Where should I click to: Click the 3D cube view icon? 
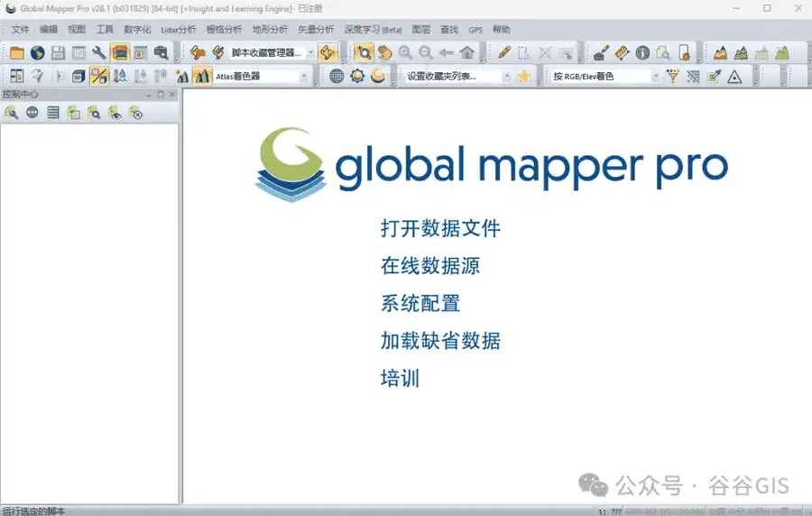coord(78,77)
